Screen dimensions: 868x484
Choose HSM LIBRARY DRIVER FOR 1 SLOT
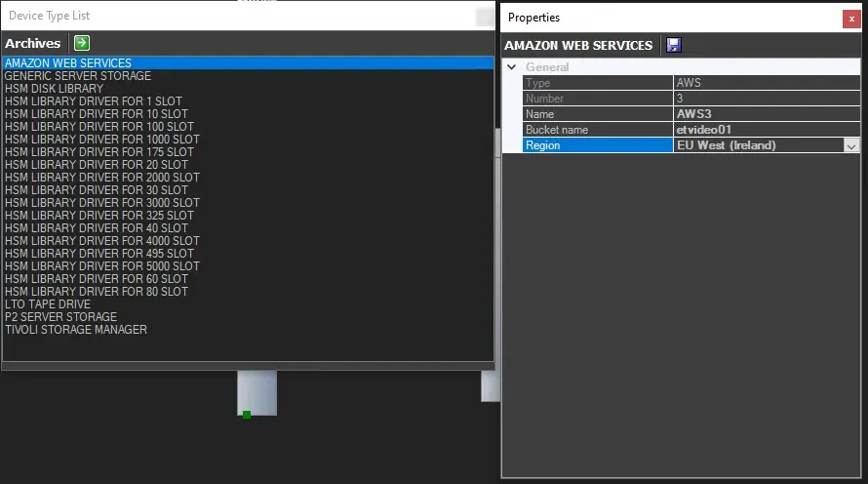point(93,101)
